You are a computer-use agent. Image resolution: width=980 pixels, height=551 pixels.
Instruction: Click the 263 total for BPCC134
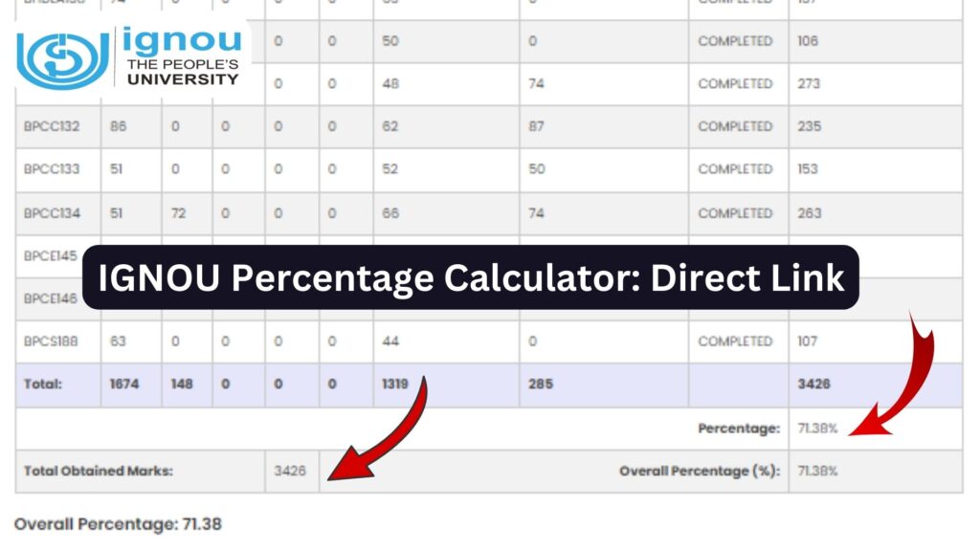click(810, 213)
